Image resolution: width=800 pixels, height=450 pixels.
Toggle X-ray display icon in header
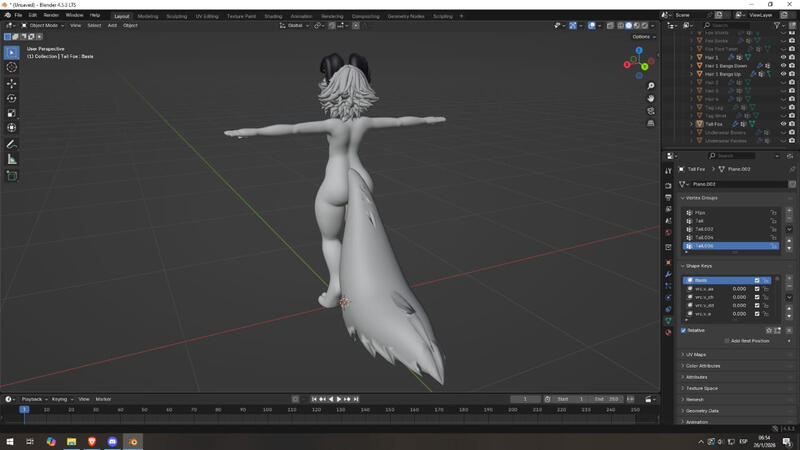610,26
